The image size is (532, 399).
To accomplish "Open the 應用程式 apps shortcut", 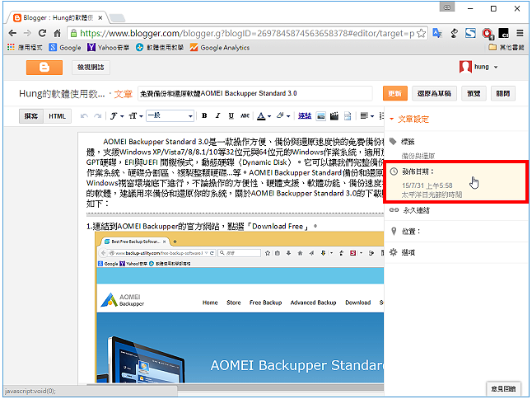I will pyautogui.click(x=25, y=48).
